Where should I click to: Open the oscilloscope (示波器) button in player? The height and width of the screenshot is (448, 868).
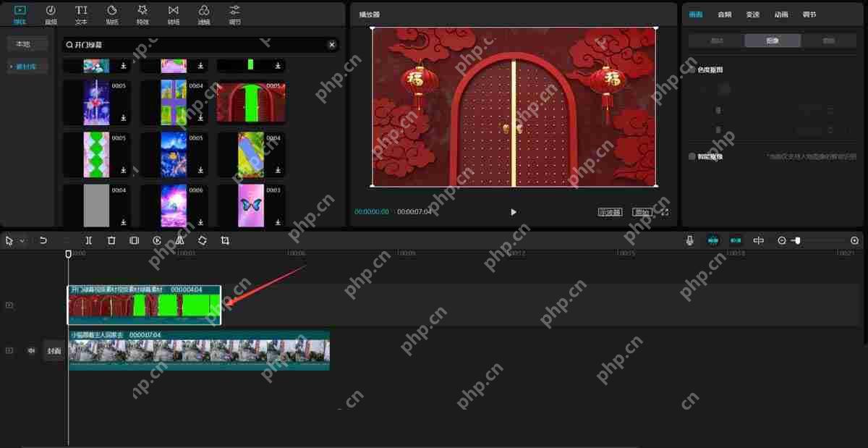[610, 212]
